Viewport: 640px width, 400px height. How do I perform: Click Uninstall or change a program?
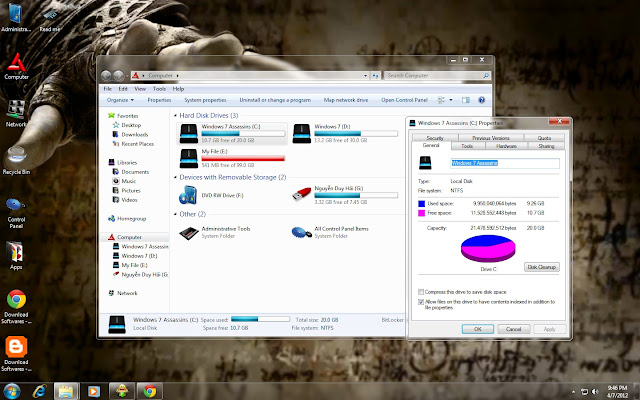275,100
